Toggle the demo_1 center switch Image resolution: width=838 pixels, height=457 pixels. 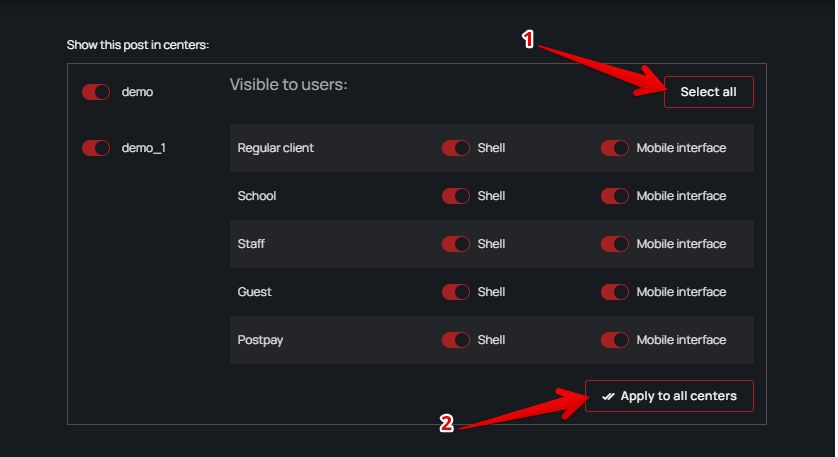(x=96, y=148)
